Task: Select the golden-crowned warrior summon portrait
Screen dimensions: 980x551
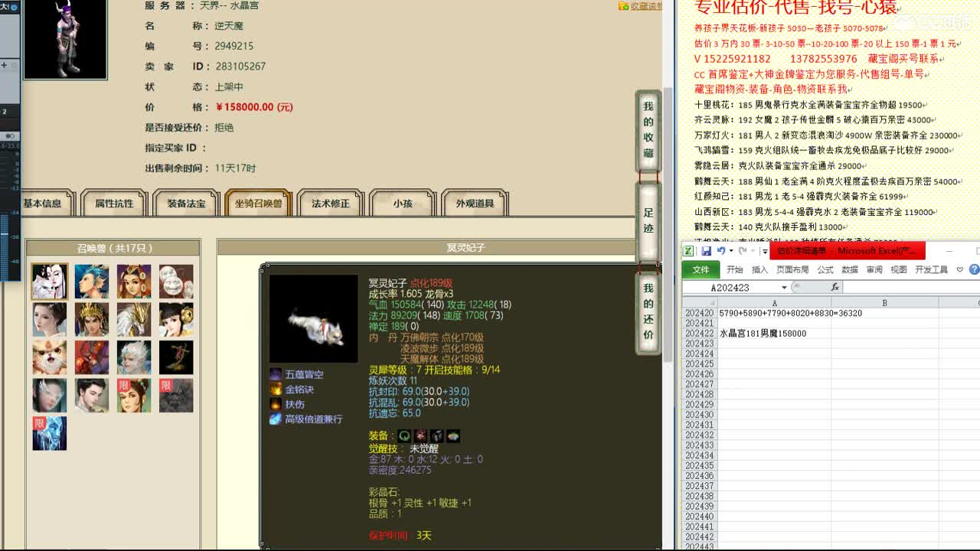Action: pos(92,319)
